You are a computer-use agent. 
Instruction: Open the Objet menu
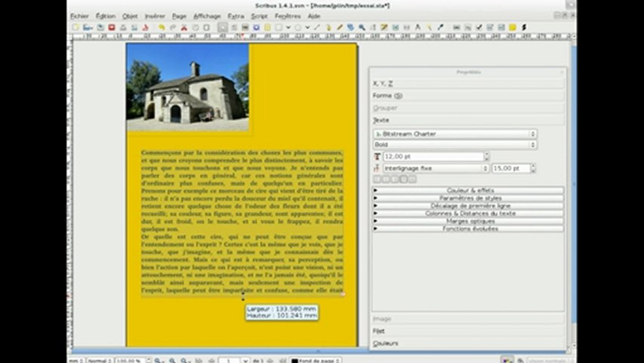click(x=130, y=16)
